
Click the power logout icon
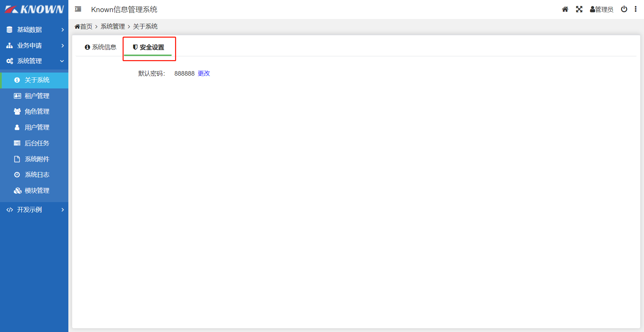(624, 9)
